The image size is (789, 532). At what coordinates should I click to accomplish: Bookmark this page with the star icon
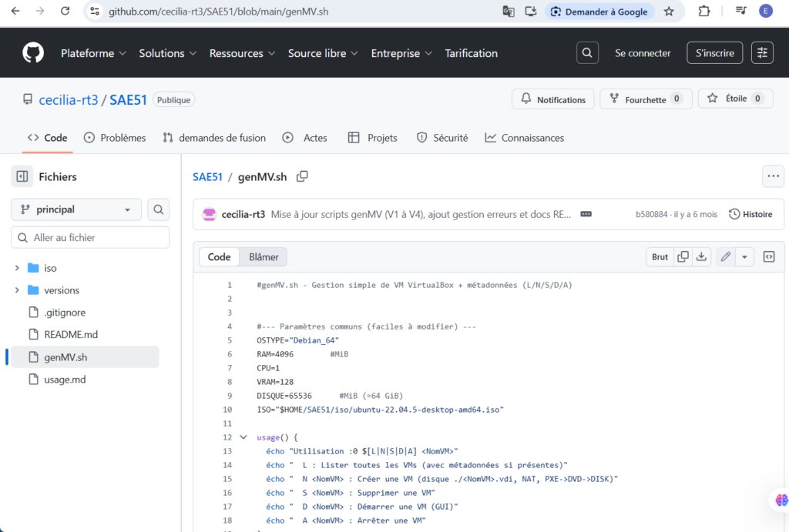click(x=669, y=12)
